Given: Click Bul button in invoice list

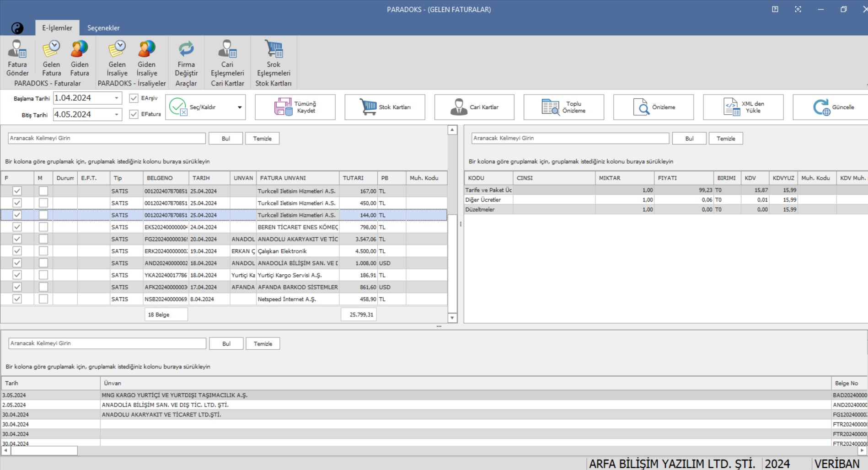Looking at the screenshot, I should coord(226,139).
